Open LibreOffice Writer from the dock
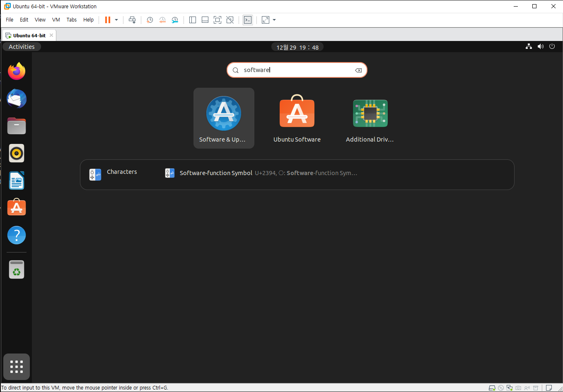Screen dimensions: 563x392 click(17, 180)
